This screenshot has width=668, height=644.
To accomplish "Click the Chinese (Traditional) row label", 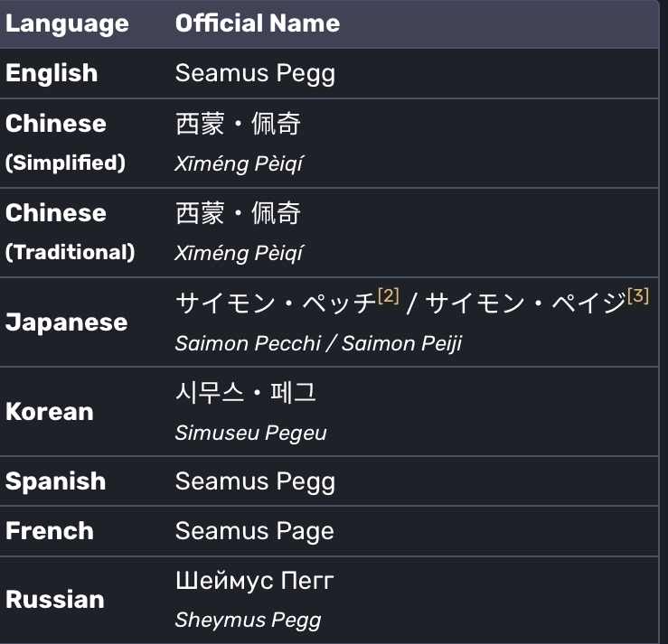I will 70,232.
